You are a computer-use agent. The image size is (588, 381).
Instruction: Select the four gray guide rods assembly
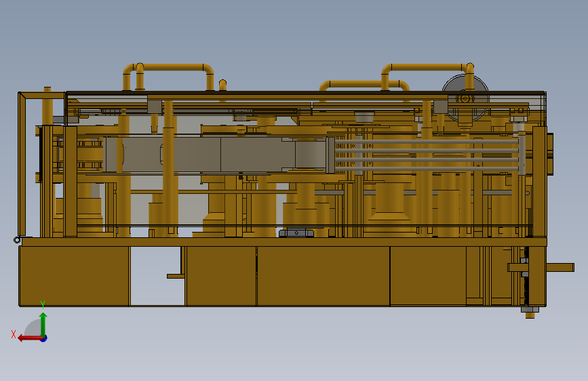click(x=427, y=155)
